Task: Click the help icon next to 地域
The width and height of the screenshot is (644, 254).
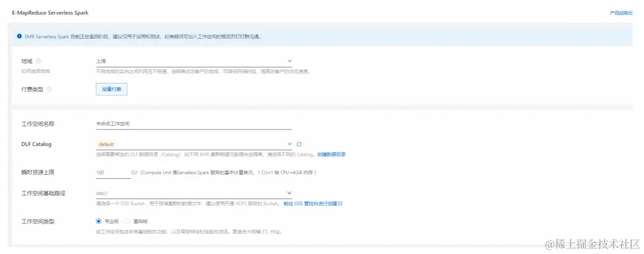Action: pos(38,61)
